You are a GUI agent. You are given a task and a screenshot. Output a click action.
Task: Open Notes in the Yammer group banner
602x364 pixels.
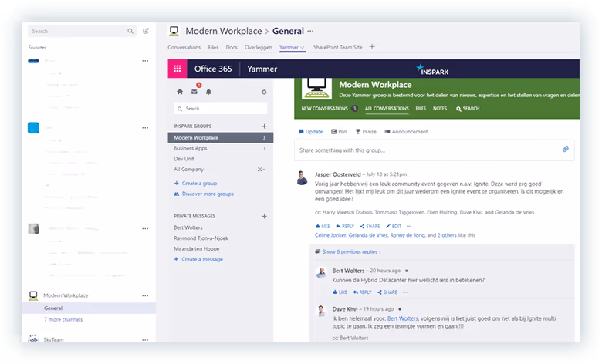pos(440,109)
